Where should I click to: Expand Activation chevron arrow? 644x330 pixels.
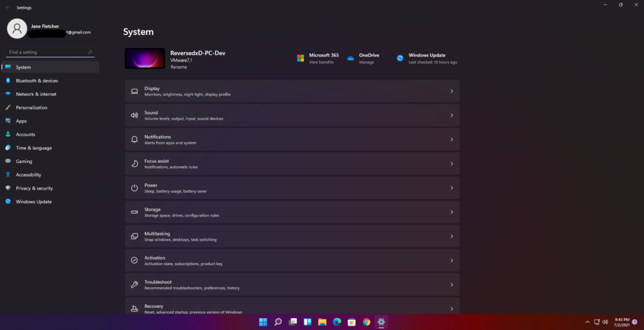point(452,261)
